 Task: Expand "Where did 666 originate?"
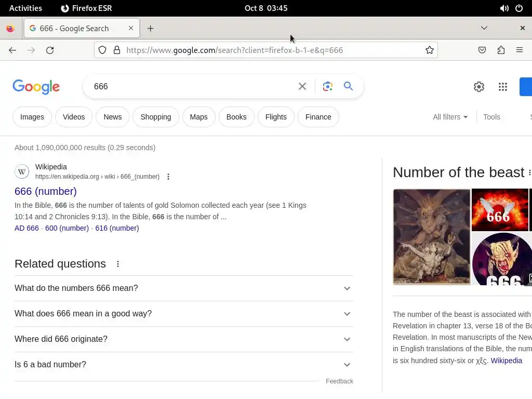(x=184, y=339)
